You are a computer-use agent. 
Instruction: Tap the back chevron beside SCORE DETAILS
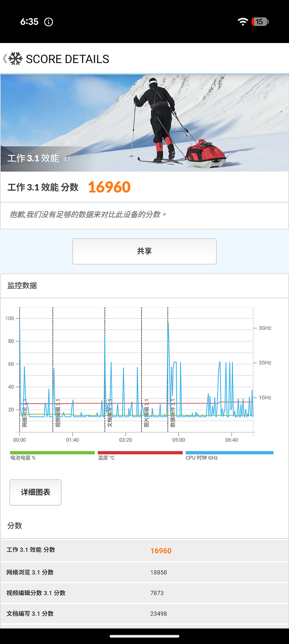pyautogui.click(x=5, y=59)
